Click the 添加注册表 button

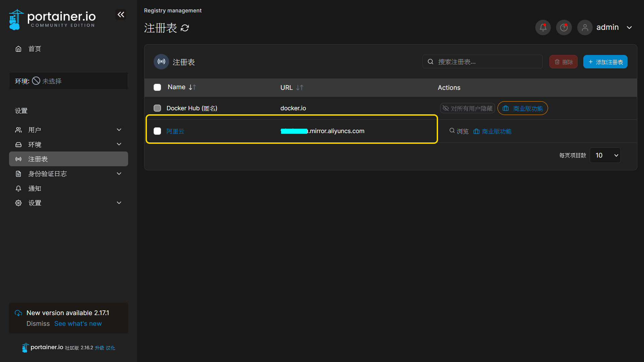pyautogui.click(x=605, y=62)
